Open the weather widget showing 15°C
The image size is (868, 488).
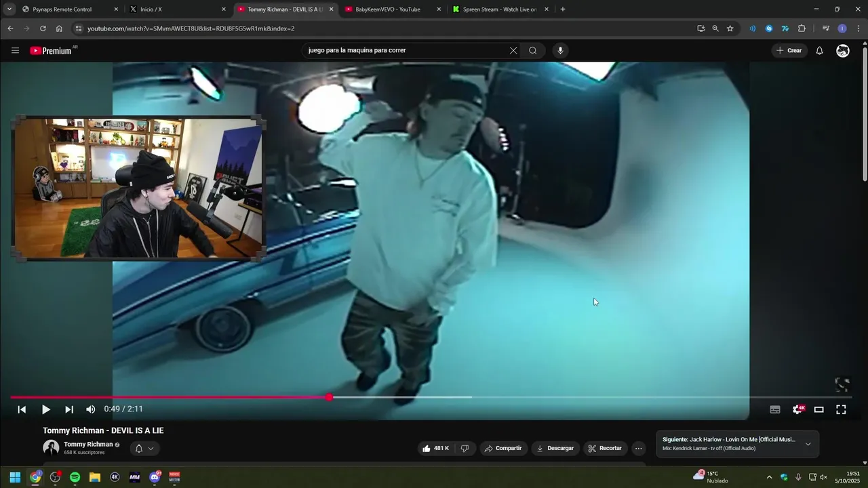(711, 476)
